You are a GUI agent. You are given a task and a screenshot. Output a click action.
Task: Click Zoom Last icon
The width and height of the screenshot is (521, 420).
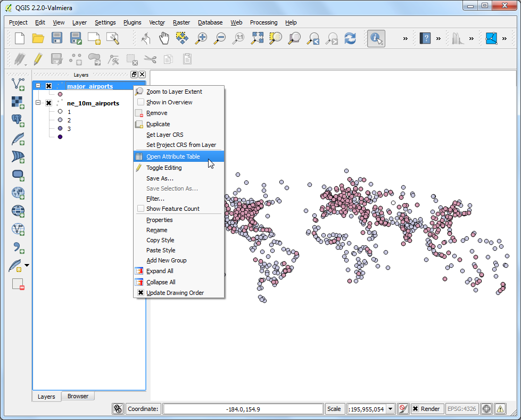[x=313, y=38]
